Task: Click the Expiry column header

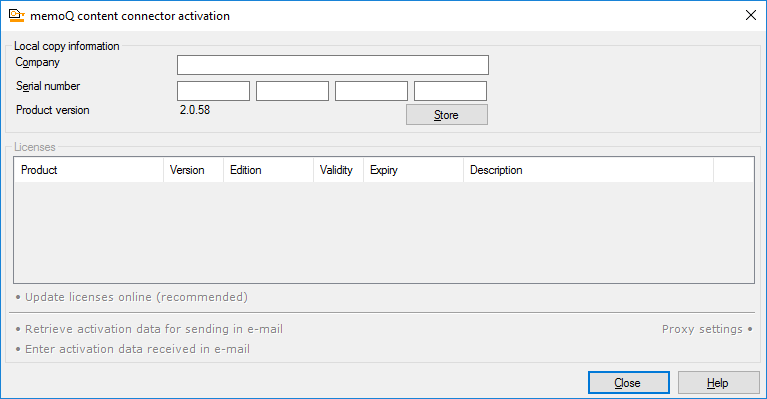Action: click(x=413, y=170)
